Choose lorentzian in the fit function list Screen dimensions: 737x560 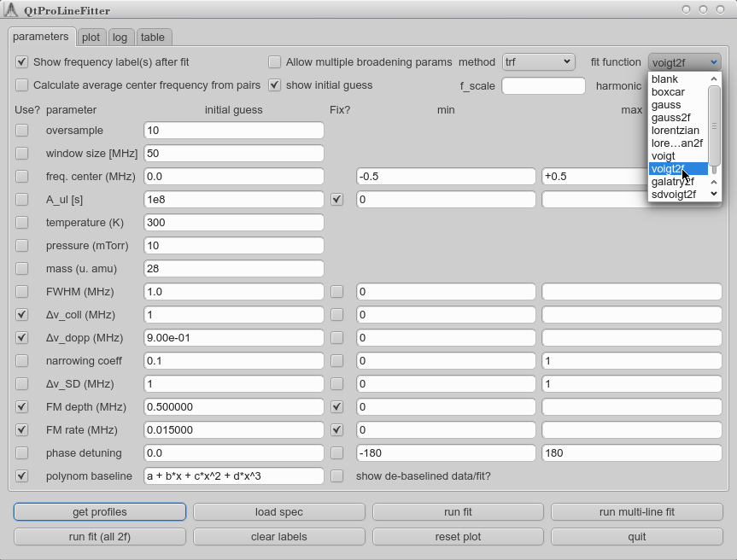[675, 131]
